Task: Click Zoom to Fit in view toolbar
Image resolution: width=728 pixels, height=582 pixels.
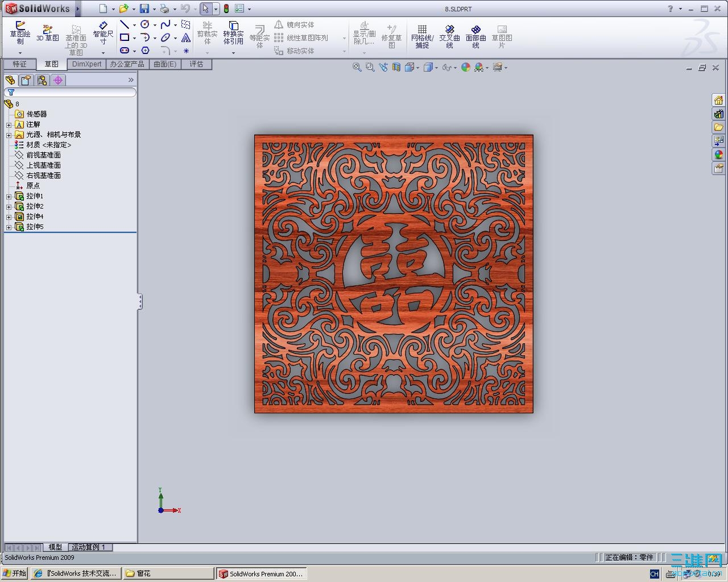Action: point(357,67)
